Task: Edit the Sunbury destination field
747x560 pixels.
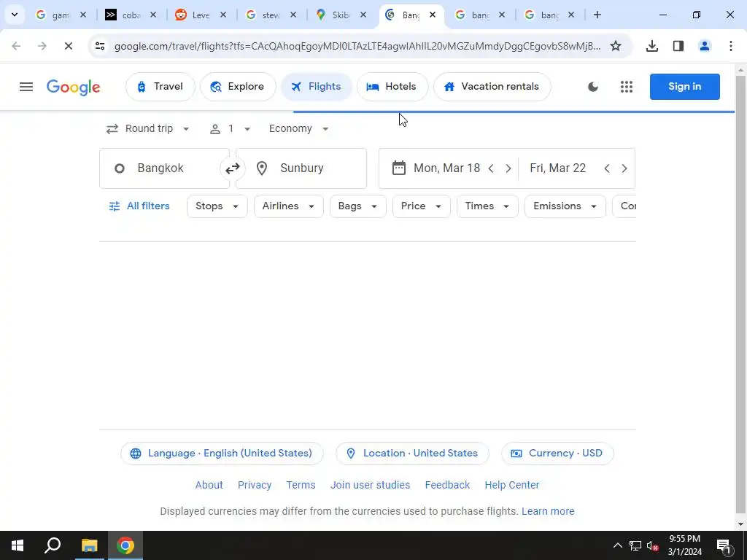Action: coord(301,168)
